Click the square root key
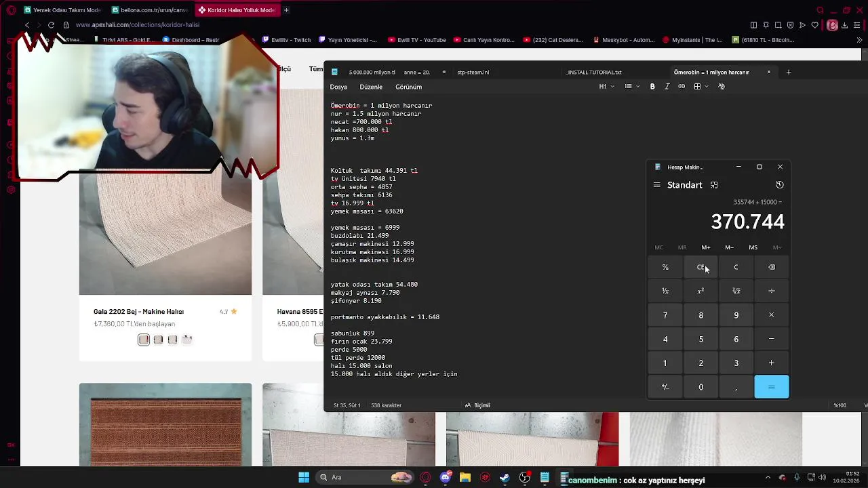 736,291
